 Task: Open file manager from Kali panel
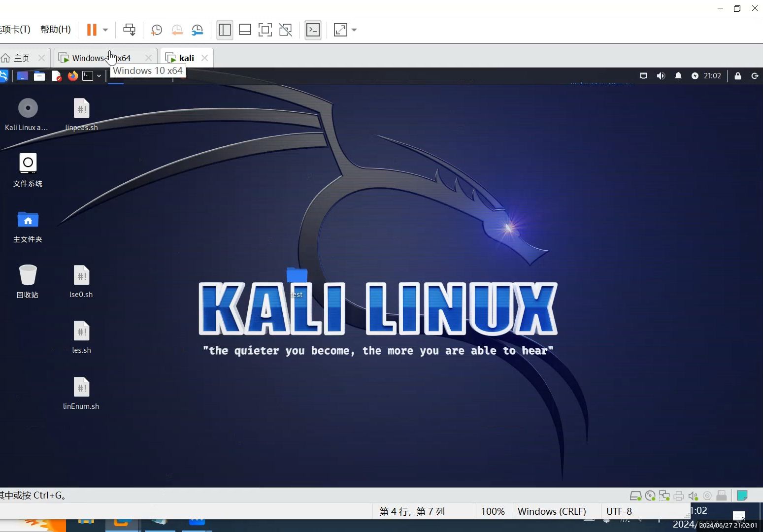[39, 76]
